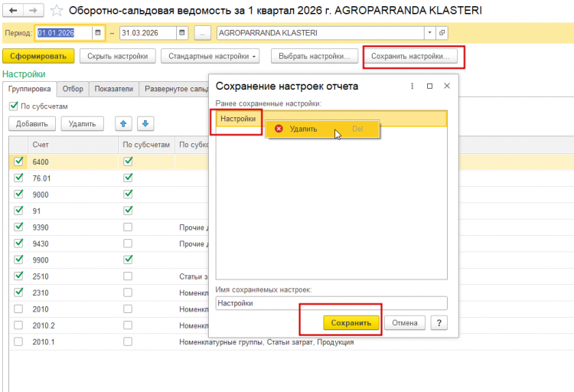574x392 pixels.
Task: Uncheck the inclusion checkbox for account 91
Action: [18, 211]
